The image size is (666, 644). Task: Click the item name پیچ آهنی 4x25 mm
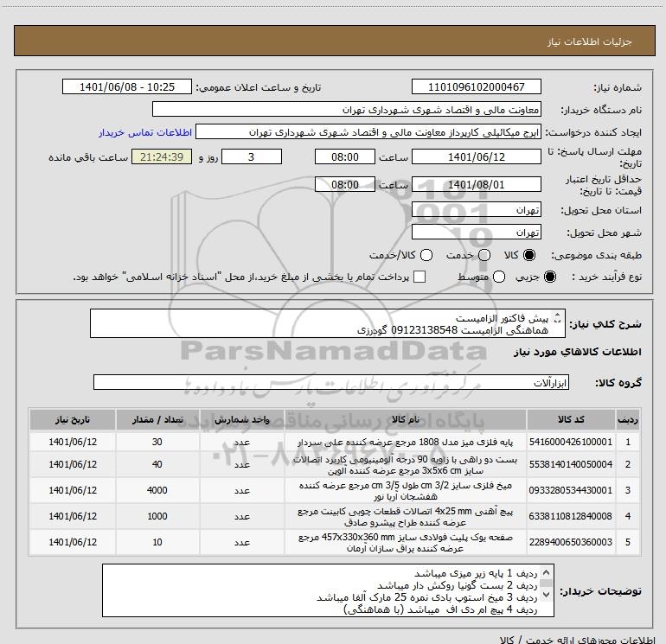click(x=405, y=517)
